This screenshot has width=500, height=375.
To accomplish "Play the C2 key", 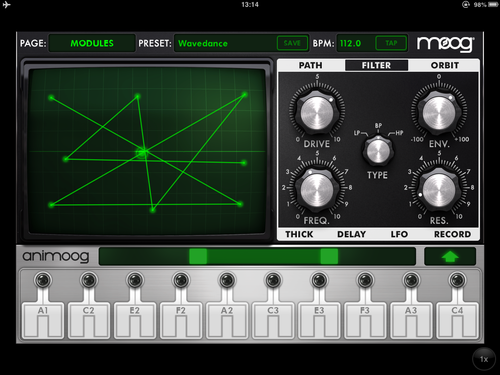I will coord(89,320).
